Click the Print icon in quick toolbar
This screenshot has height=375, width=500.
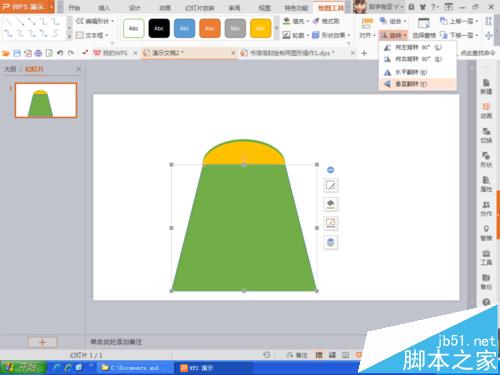coord(38,53)
